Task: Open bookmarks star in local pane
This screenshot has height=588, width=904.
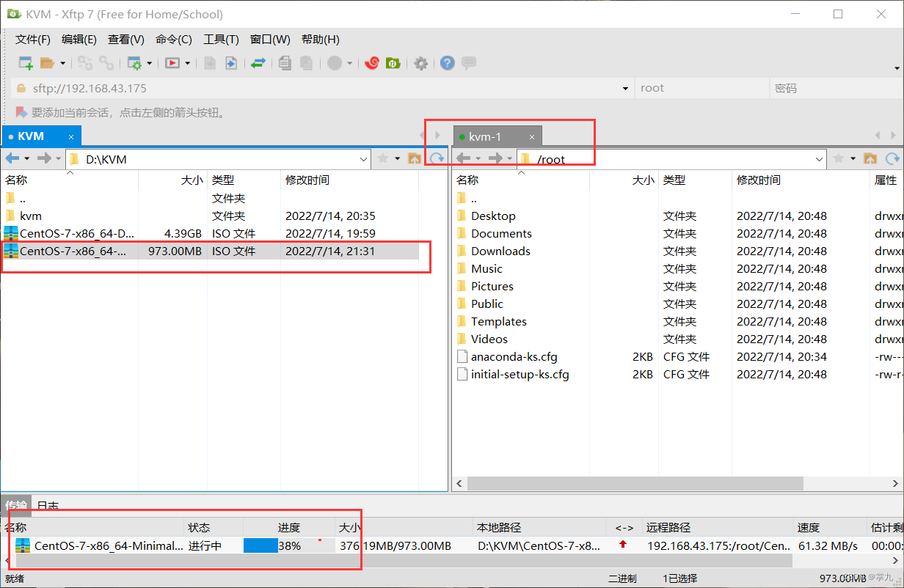Action: point(382,158)
